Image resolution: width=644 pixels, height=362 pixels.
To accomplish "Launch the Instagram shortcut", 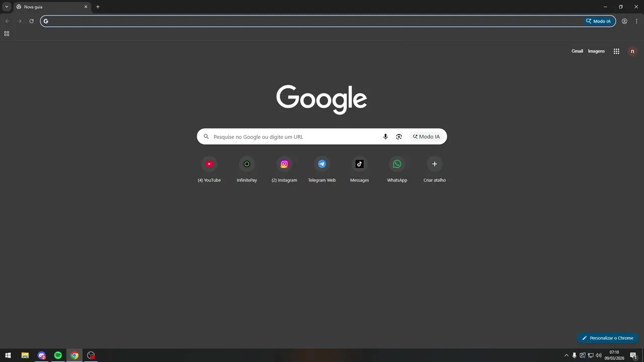I will click(x=284, y=170).
